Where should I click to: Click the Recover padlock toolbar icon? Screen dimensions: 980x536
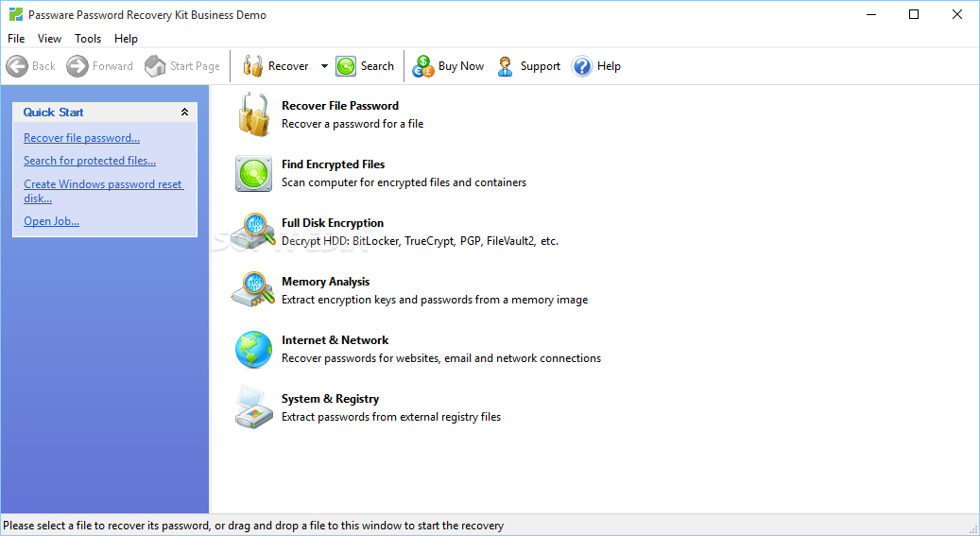pyautogui.click(x=252, y=65)
